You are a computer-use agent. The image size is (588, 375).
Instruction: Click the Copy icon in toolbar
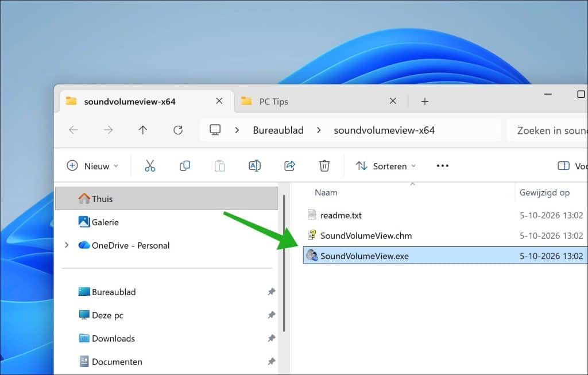[185, 166]
